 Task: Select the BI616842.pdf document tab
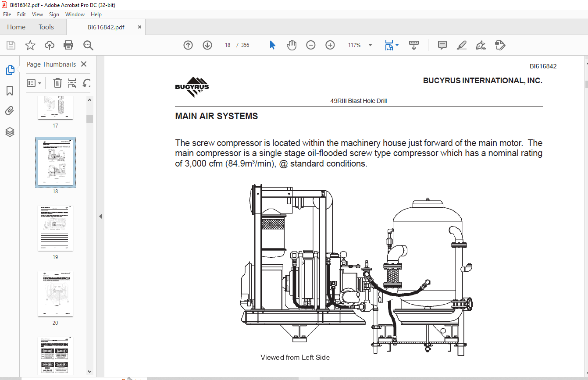(x=106, y=27)
